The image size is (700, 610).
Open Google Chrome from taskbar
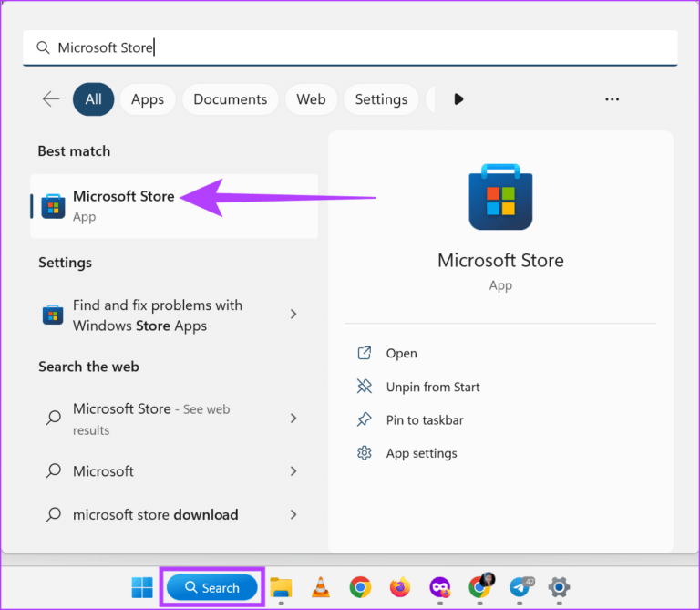[360, 587]
